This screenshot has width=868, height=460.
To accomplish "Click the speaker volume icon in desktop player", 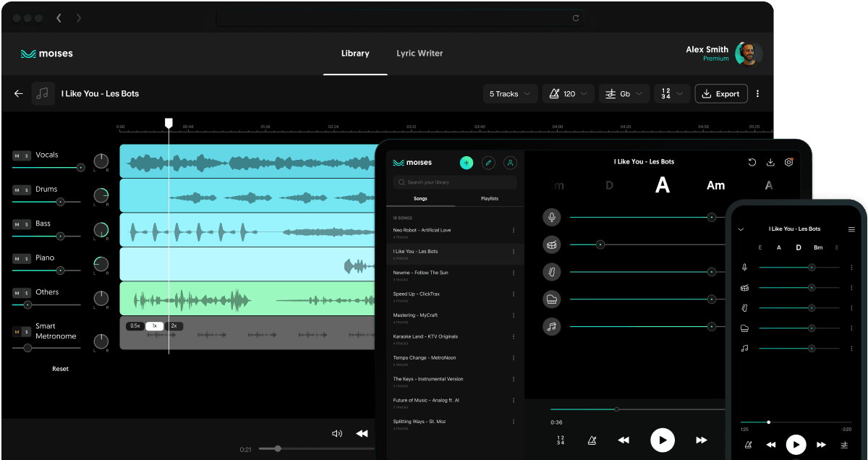I will click(336, 433).
